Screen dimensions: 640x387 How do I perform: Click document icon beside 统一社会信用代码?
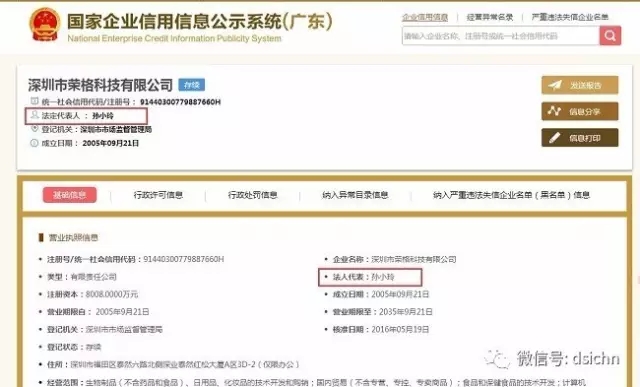click(x=35, y=101)
